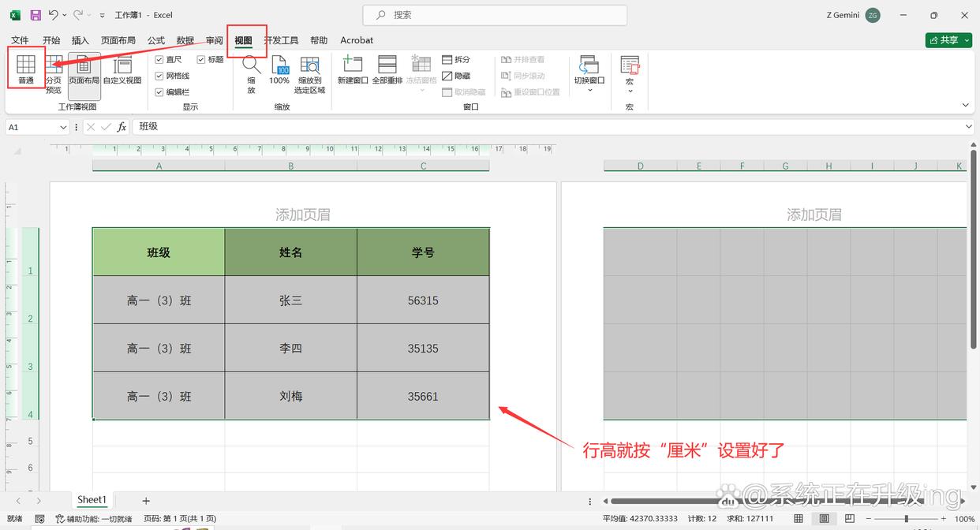The height and width of the screenshot is (530, 980).
Task: Collapse the ribbon with the chevron
Action: coord(966,106)
